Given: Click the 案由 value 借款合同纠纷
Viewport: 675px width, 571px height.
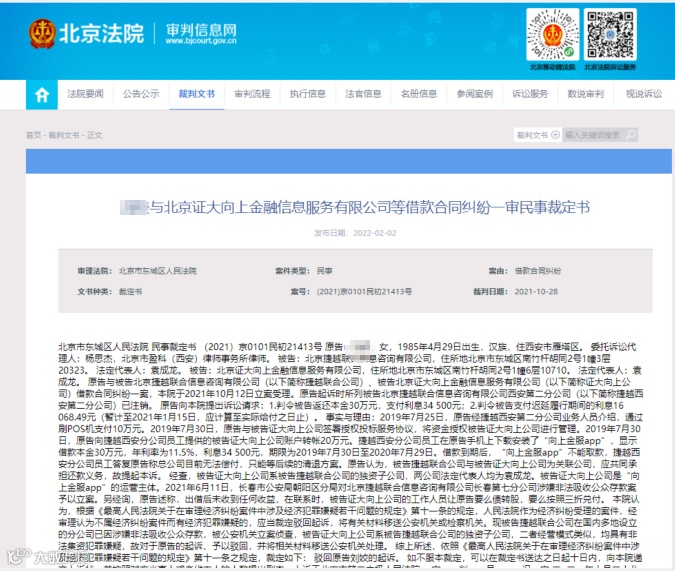Looking at the screenshot, I should pyautogui.click(x=538, y=271).
